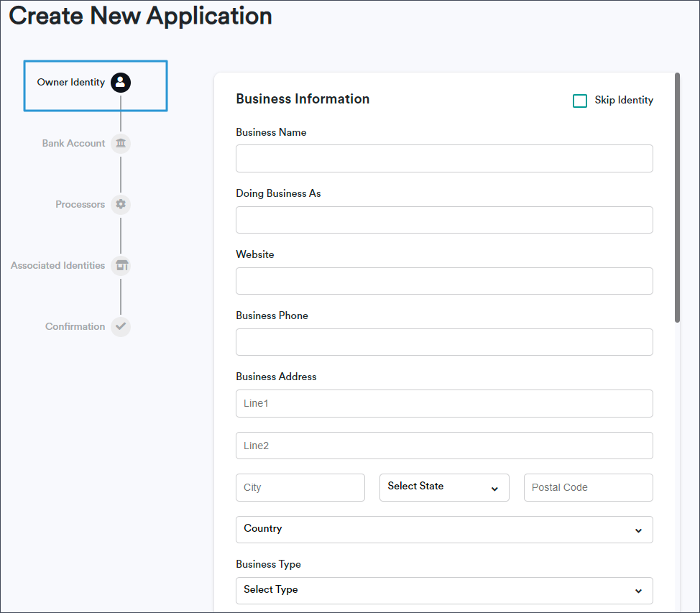Enable the Skip Identity checkbox
The height and width of the screenshot is (613, 700).
[579, 101]
